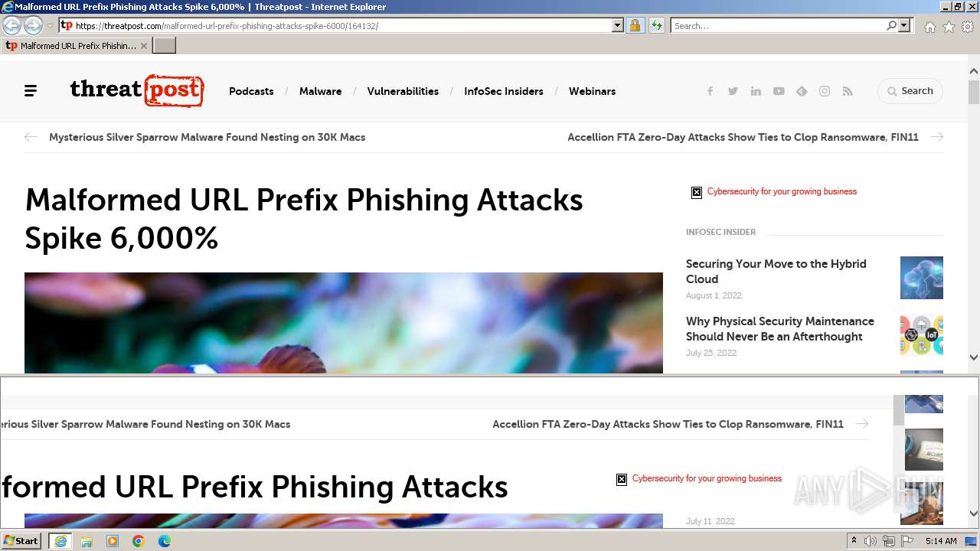Click Action Center flag in tray

point(907,541)
